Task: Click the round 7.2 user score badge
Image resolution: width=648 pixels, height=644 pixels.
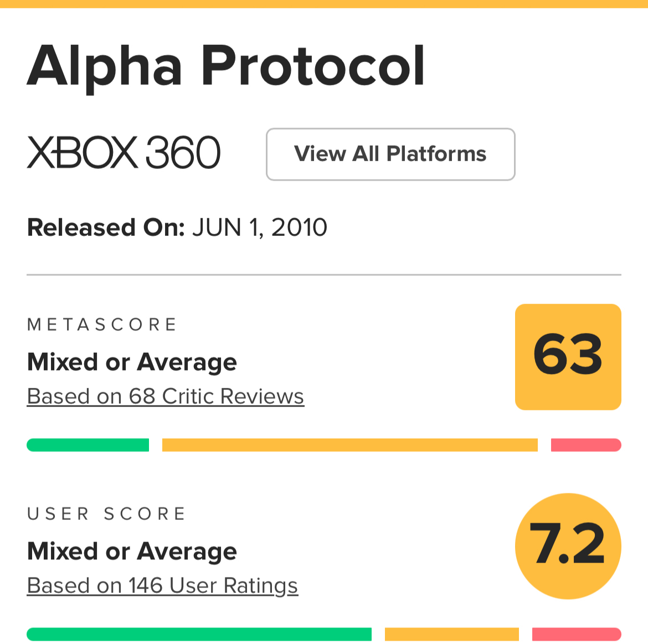Action: coord(568,546)
